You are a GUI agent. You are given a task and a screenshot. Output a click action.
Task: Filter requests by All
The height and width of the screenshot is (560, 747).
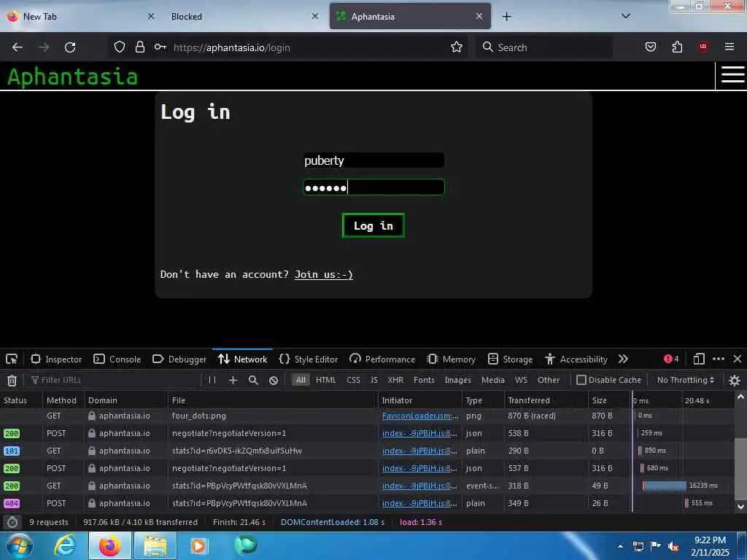(301, 380)
